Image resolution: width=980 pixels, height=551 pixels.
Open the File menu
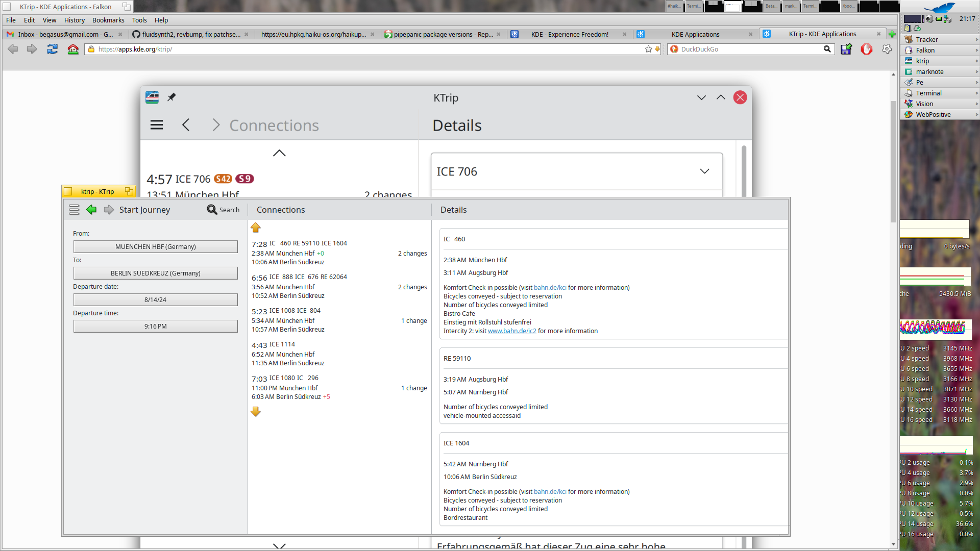pos(11,20)
